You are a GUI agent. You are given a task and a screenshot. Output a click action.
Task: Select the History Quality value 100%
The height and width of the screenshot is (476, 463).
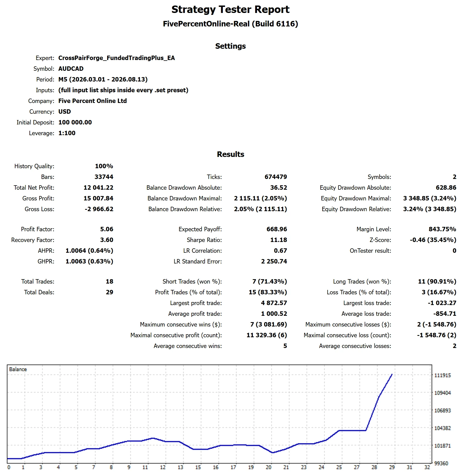[104, 166]
